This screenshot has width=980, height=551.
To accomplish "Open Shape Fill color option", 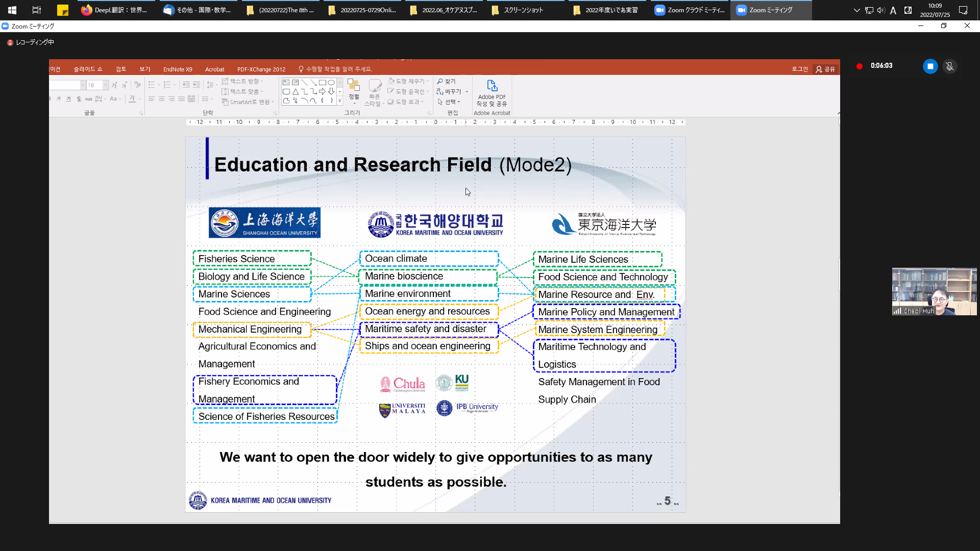I will click(x=408, y=82).
